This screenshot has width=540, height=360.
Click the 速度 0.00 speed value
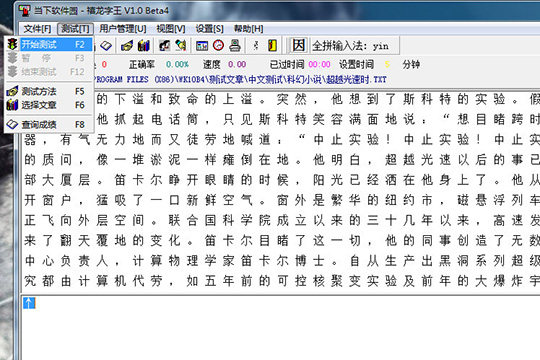click(237, 64)
